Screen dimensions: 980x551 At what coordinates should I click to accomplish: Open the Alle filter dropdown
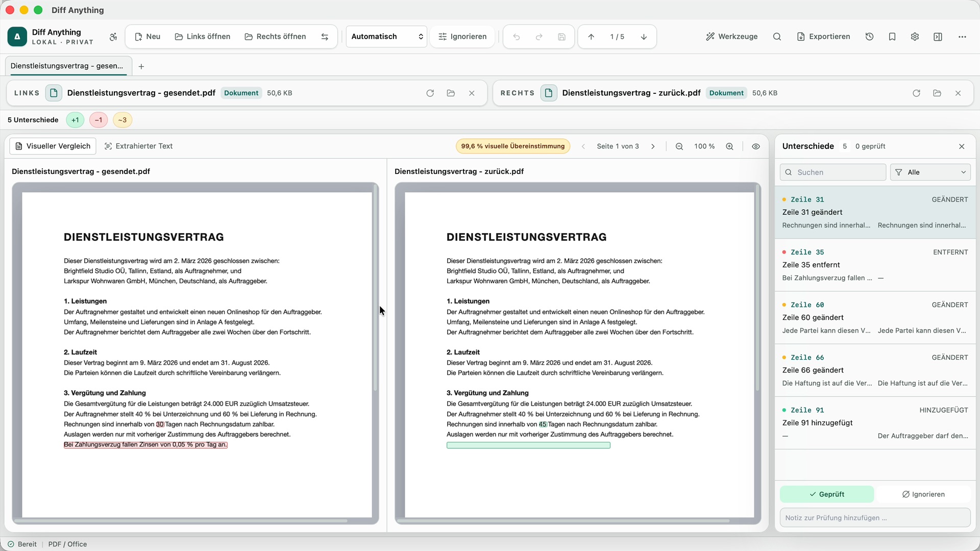[x=930, y=172]
